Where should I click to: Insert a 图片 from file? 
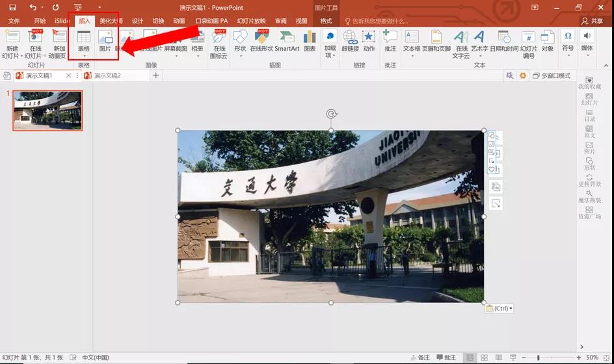[105, 41]
